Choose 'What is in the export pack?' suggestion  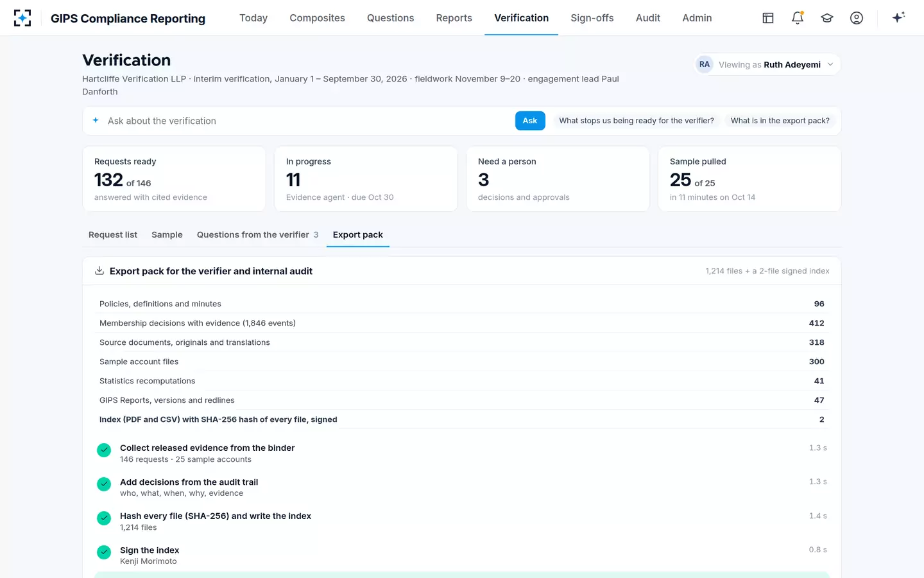coord(780,121)
